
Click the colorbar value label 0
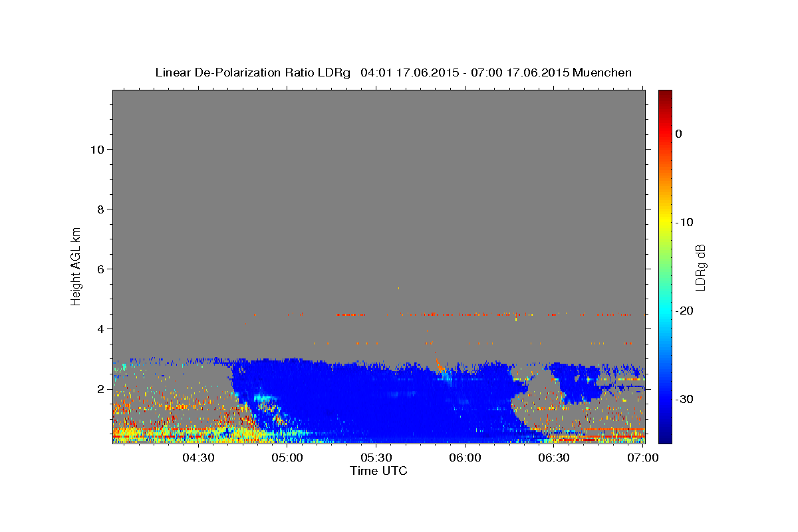678,134
